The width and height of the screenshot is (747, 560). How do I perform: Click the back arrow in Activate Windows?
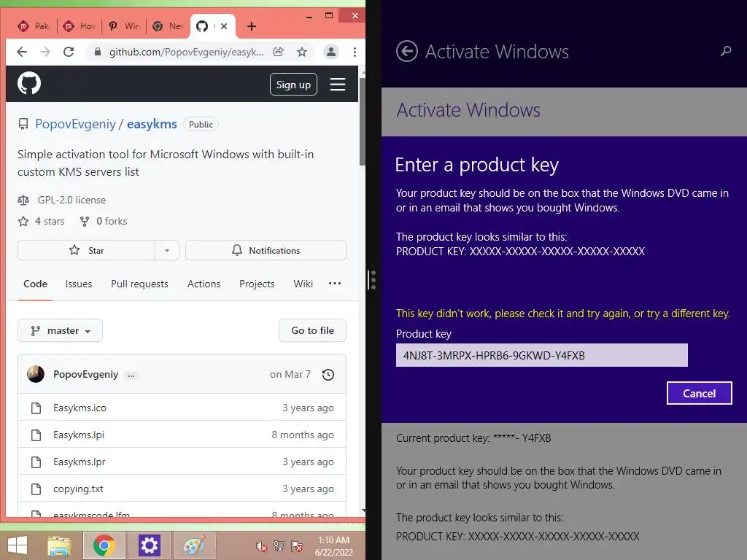pyautogui.click(x=407, y=52)
